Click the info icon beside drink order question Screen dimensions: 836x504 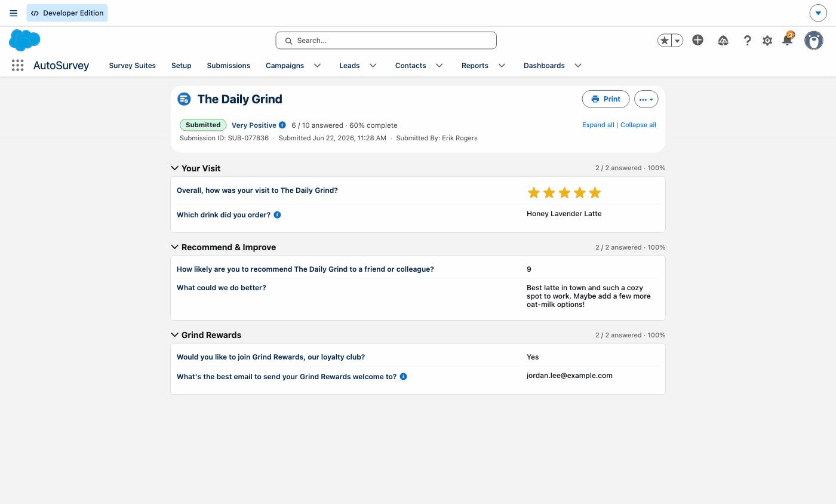[277, 215]
